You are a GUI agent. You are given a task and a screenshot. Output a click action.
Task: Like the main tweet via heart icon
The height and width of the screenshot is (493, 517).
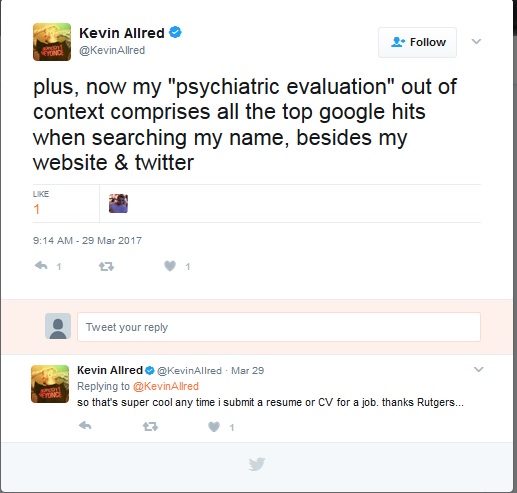(170, 266)
